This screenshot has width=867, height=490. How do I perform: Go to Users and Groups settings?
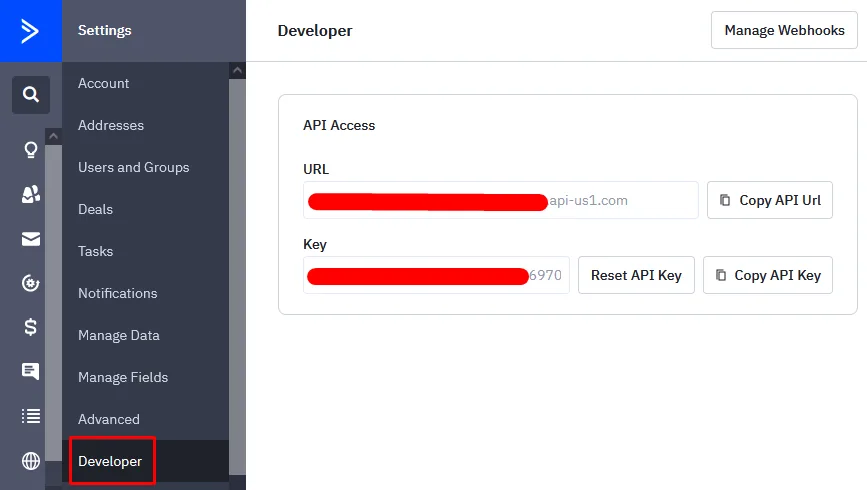coord(133,167)
